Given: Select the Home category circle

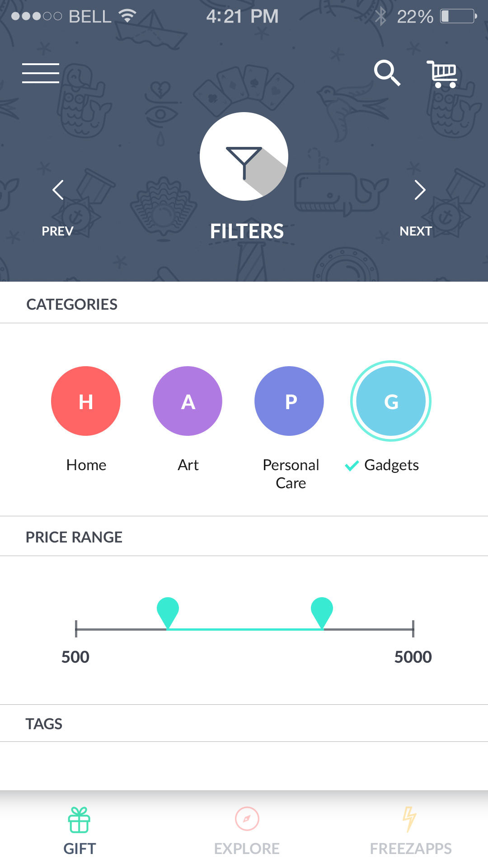Looking at the screenshot, I should [86, 401].
